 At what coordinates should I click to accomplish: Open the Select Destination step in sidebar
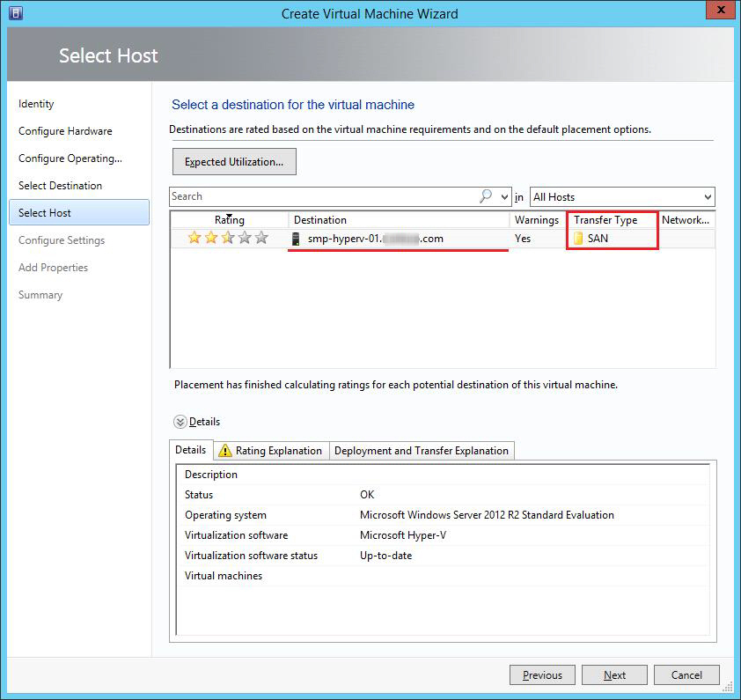[60, 186]
